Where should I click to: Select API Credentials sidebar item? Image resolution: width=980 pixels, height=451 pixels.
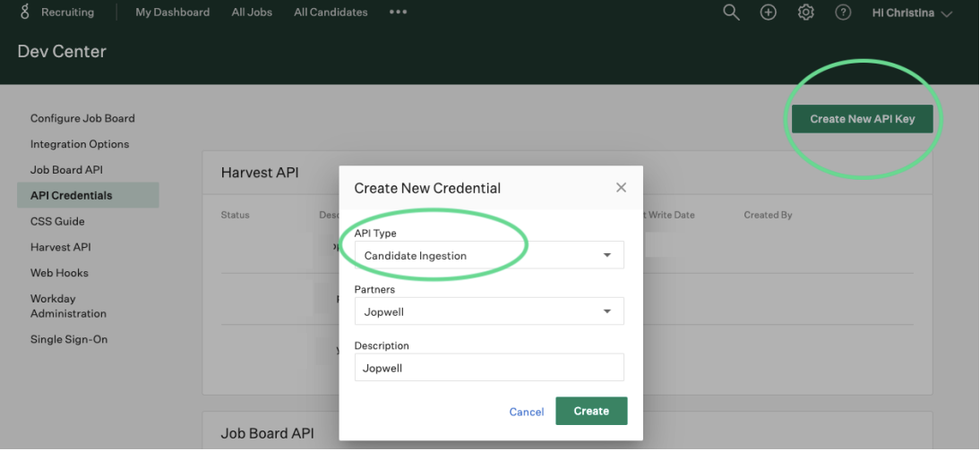point(88,195)
